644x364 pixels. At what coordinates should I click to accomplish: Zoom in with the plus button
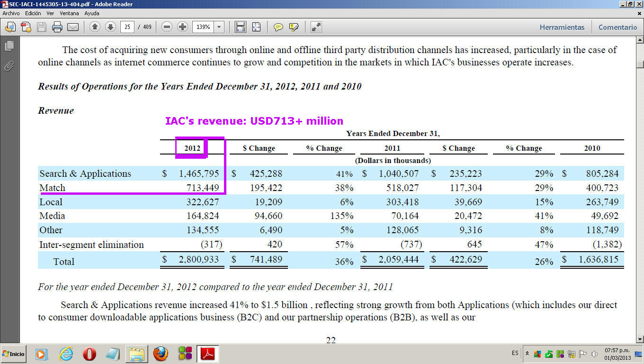point(182,27)
